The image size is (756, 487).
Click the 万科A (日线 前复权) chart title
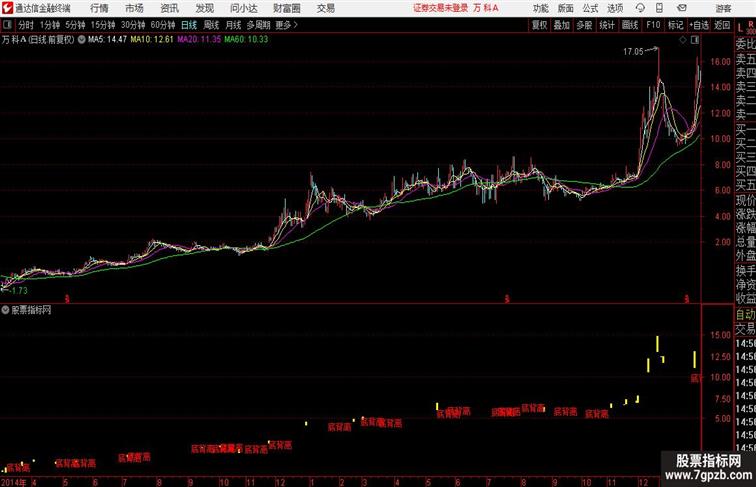click(x=38, y=40)
